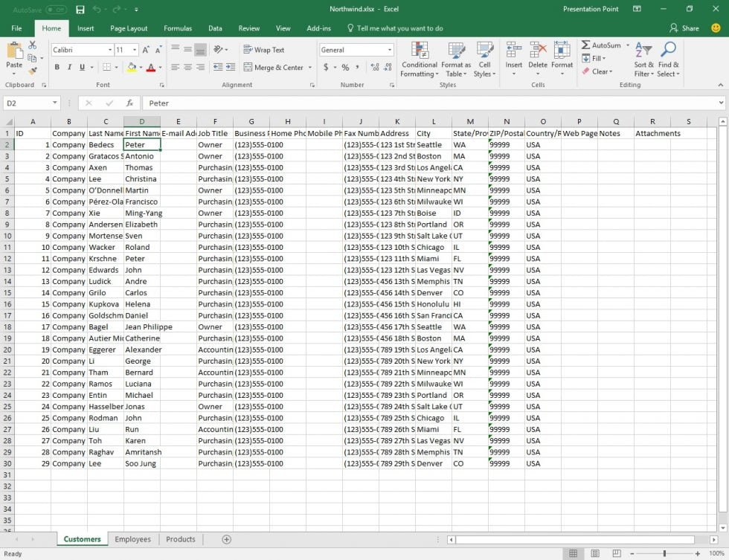This screenshot has height=560, width=729.
Task: Click the Share button
Action: point(684,28)
